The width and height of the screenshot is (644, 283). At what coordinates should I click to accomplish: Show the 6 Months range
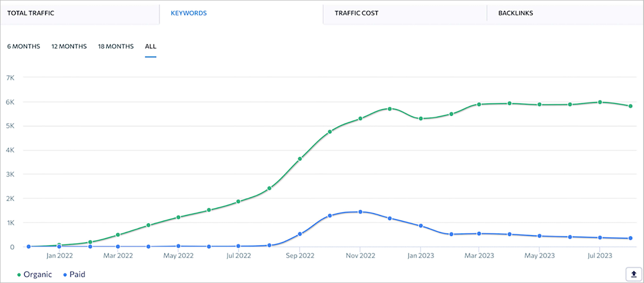click(23, 46)
